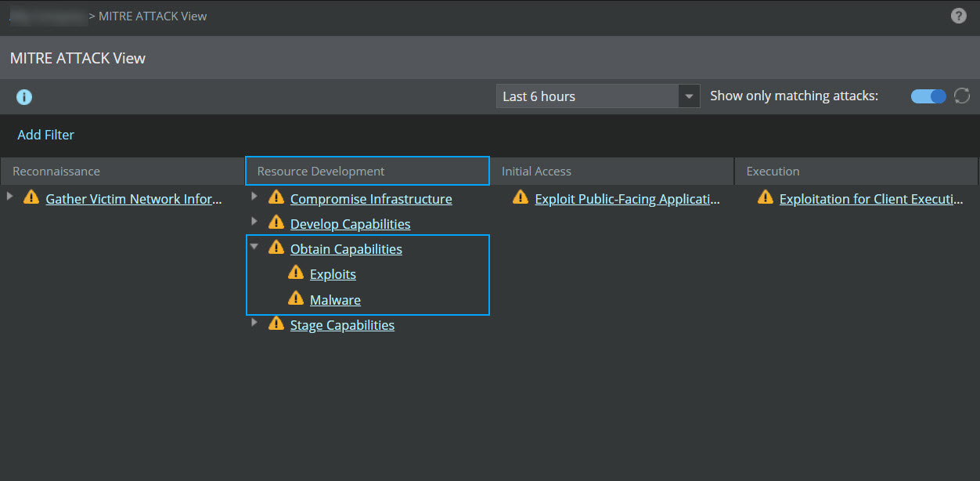Viewport: 980px width, 481px height.
Task: Expand the Develop Capabilities row
Action: (x=254, y=221)
